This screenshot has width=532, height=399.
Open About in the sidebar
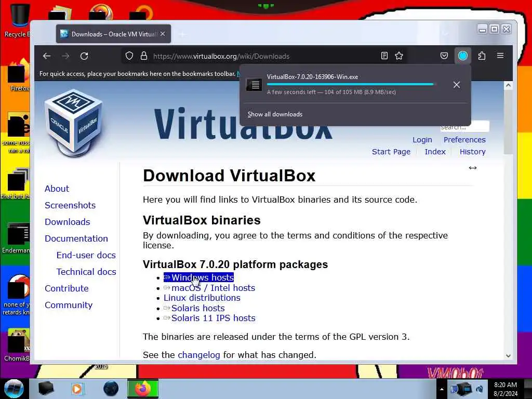click(57, 189)
